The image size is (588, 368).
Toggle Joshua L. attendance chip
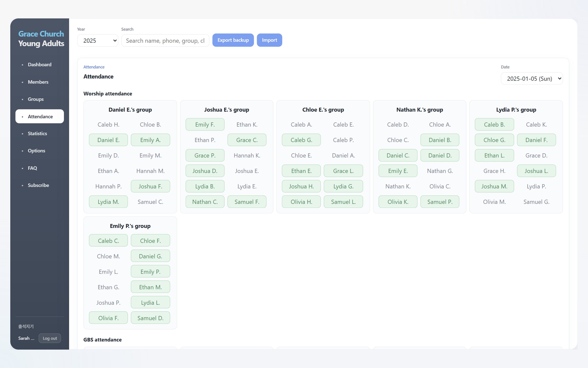click(537, 171)
